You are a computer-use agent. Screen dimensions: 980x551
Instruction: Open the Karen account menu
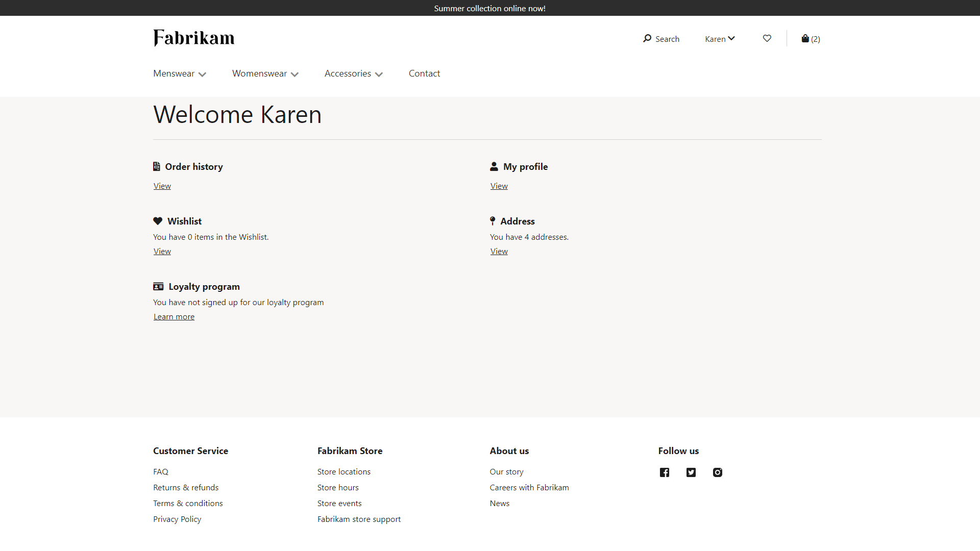tap(720, 38)
